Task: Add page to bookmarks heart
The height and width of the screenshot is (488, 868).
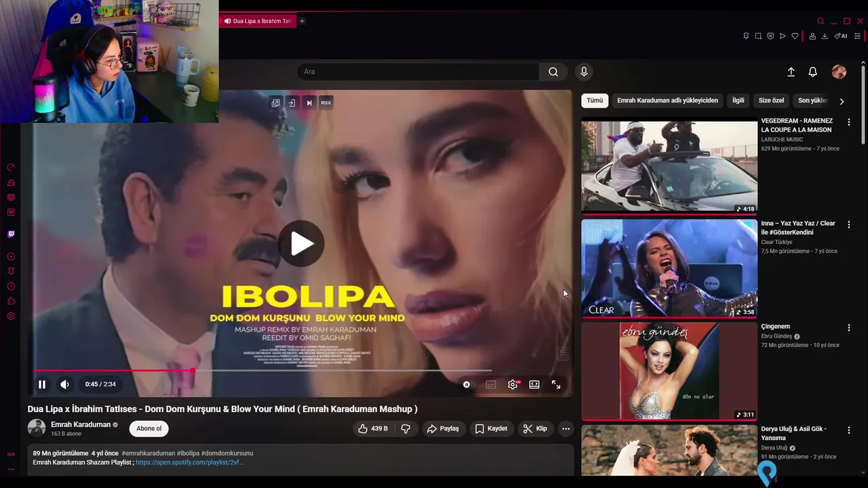Action: tap(795, 36)
